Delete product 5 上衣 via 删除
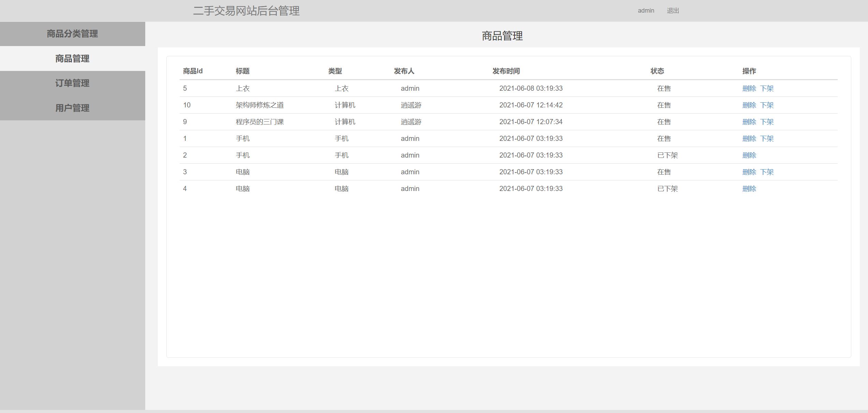Image resolution: width=868 pixels, height=413 pixels. (749, 88)
